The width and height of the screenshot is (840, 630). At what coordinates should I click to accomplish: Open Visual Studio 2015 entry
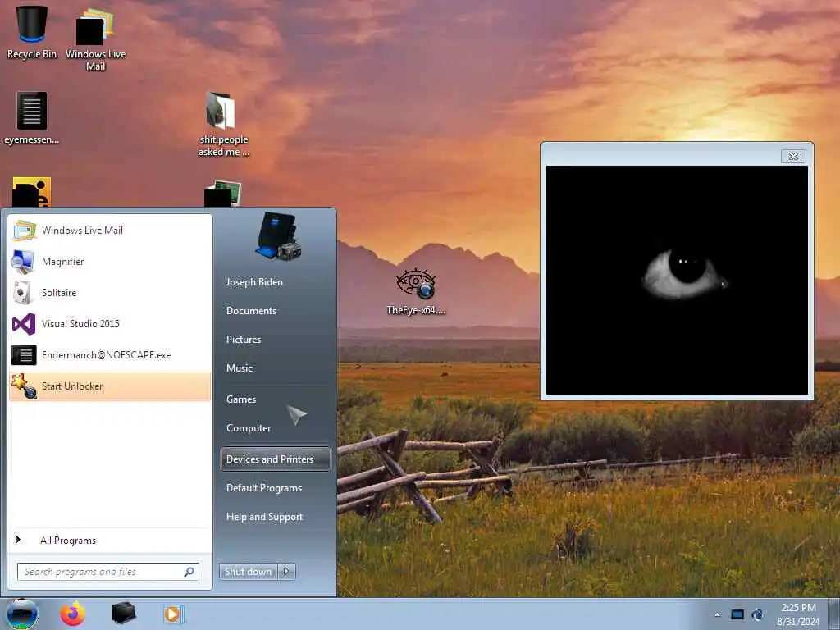click(x=110, y=323)
